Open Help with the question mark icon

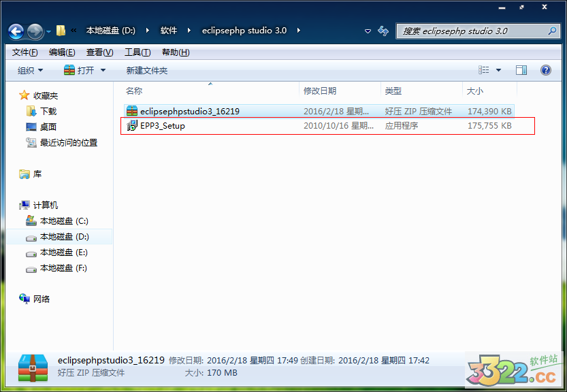[546, 70]
